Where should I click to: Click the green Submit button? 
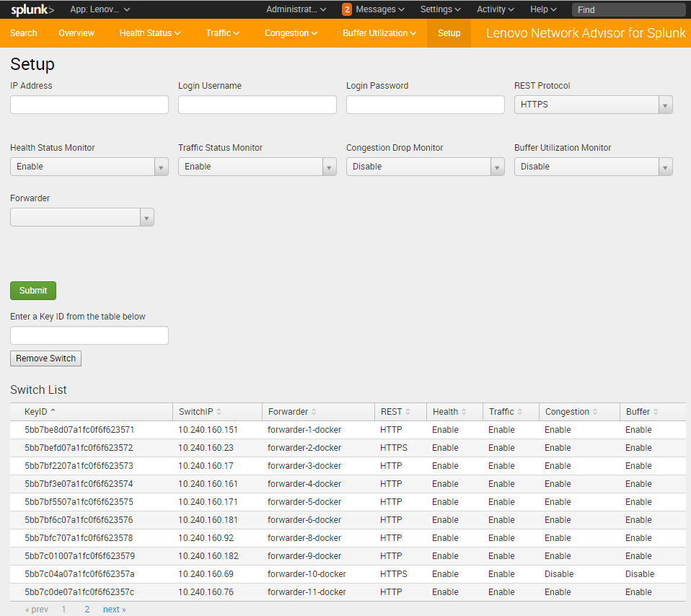[33, 291]
